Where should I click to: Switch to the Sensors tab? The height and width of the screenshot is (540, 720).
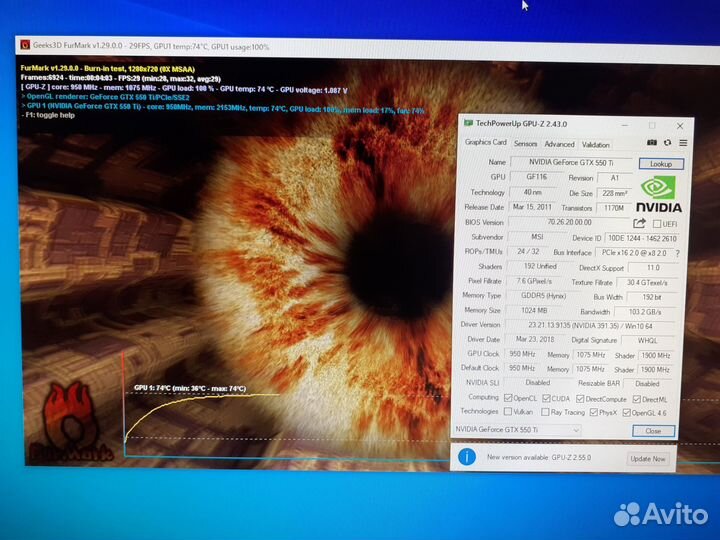(x=525, y=144)
